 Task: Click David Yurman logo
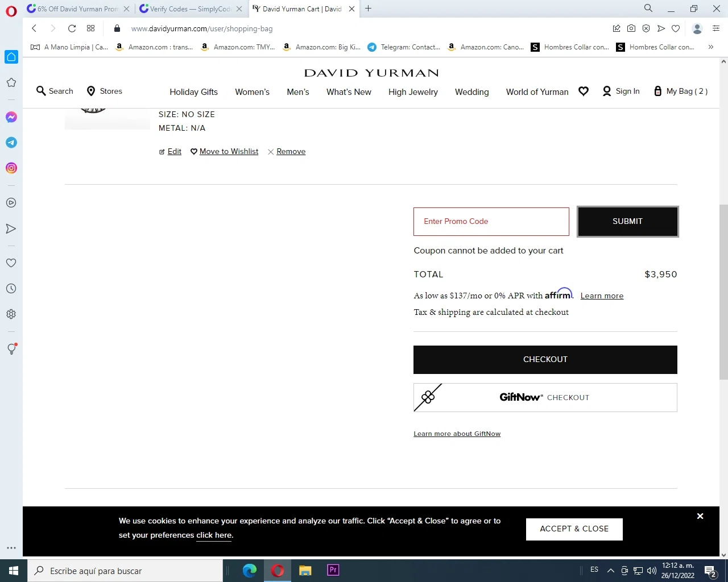click(x=371, y=73)
